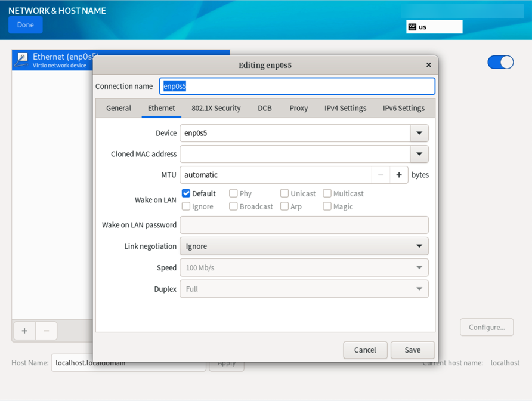Increase MTU with the plus stepper
The width and height of the screenshot is (532, 401).
click(x=399, y=175)
